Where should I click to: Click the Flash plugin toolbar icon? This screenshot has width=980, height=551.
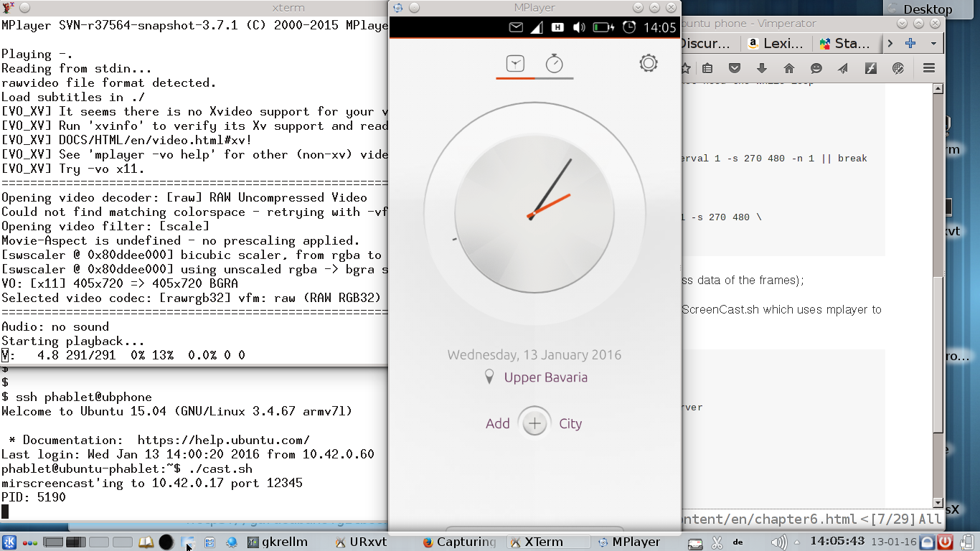click(x=871, y=68)
